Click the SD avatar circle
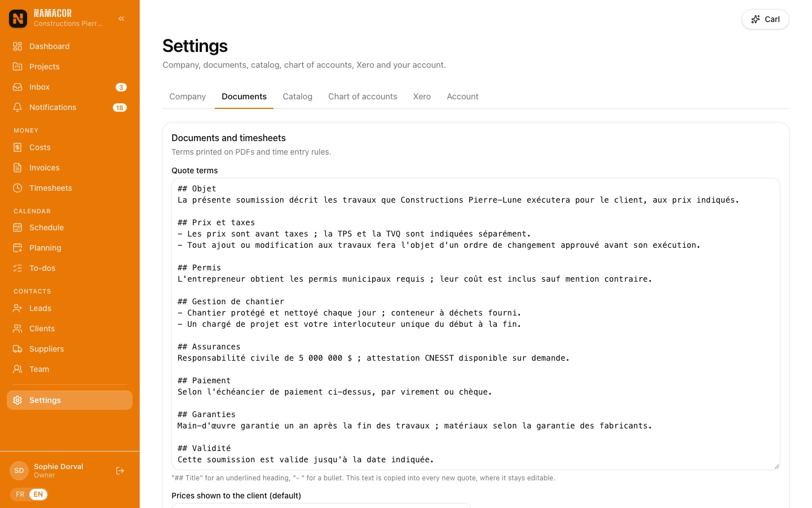This screenshot has width=812, height=508. click(x=19, y=471)
